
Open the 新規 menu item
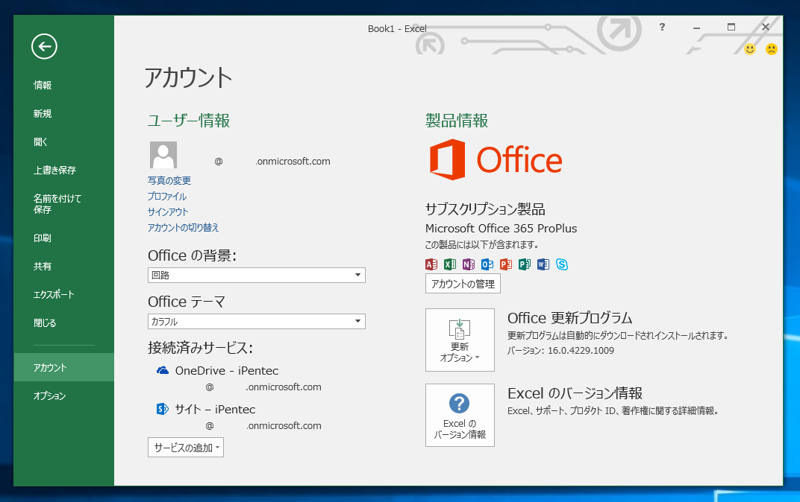click(42, 114)
